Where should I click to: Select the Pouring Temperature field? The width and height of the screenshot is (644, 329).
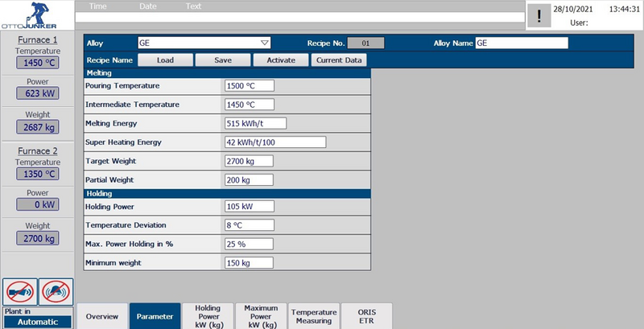coord(250,85)
